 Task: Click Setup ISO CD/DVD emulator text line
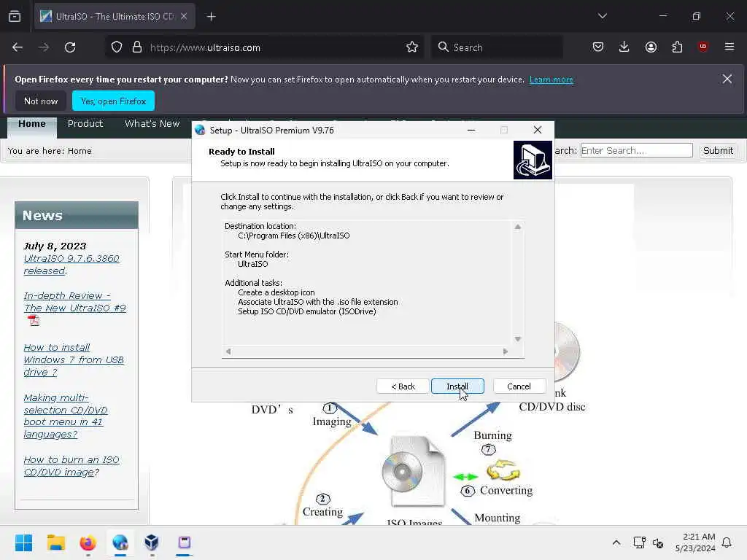[307, 311]
